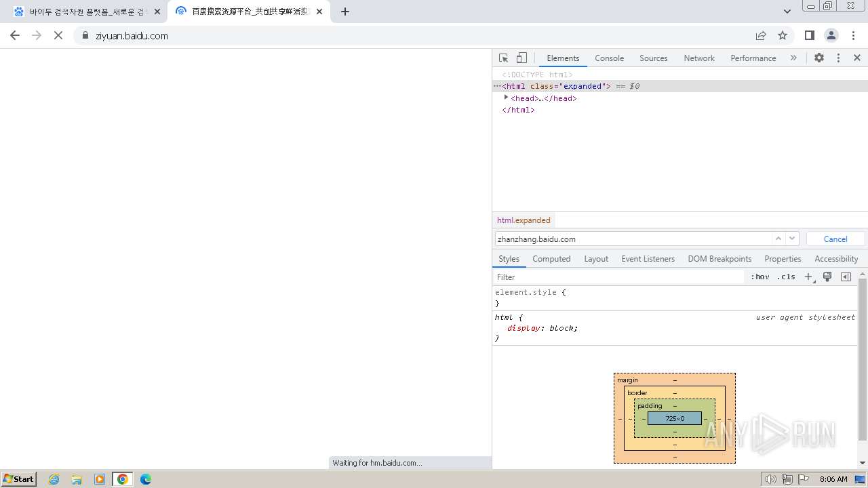The image size is (868, 488).
Task: Open the Sources panel
Action: coord(653,58)
